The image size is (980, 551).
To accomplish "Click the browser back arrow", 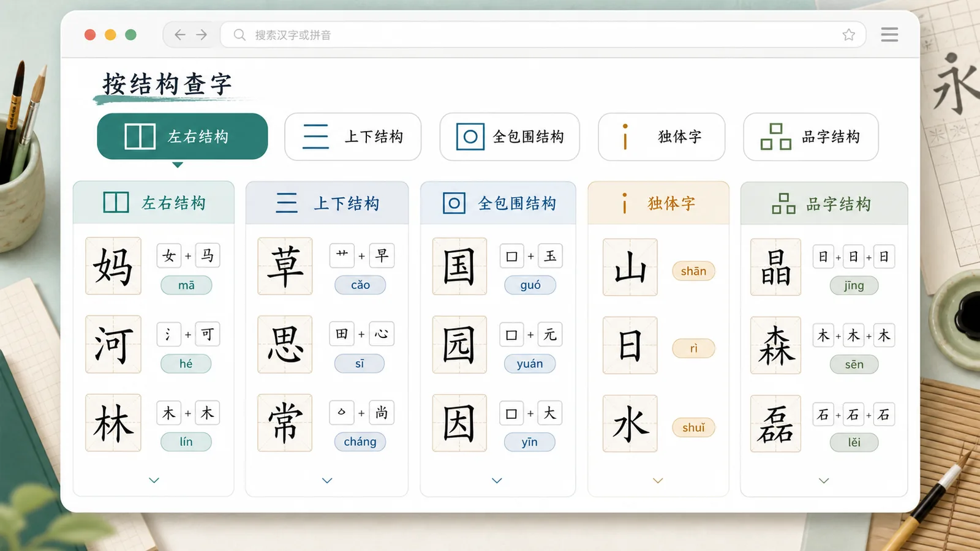I will coord(180,35).
